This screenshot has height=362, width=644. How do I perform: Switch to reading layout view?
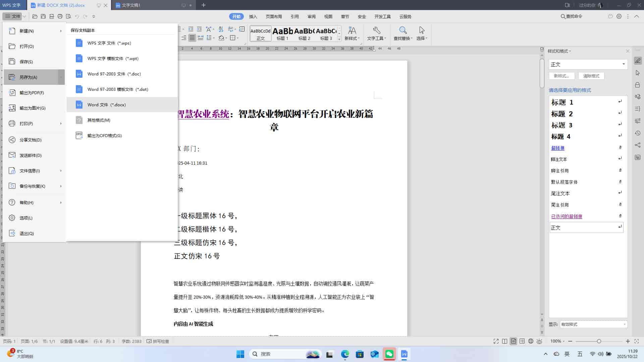(x=505, y=341)
